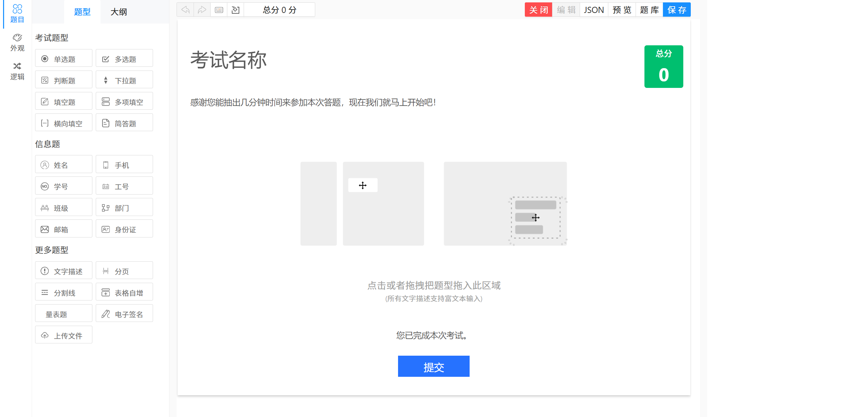Screen dimensions: 868x417
Task: Click the keyboard shortcuts icon
Action: click(x=219, y=10)
